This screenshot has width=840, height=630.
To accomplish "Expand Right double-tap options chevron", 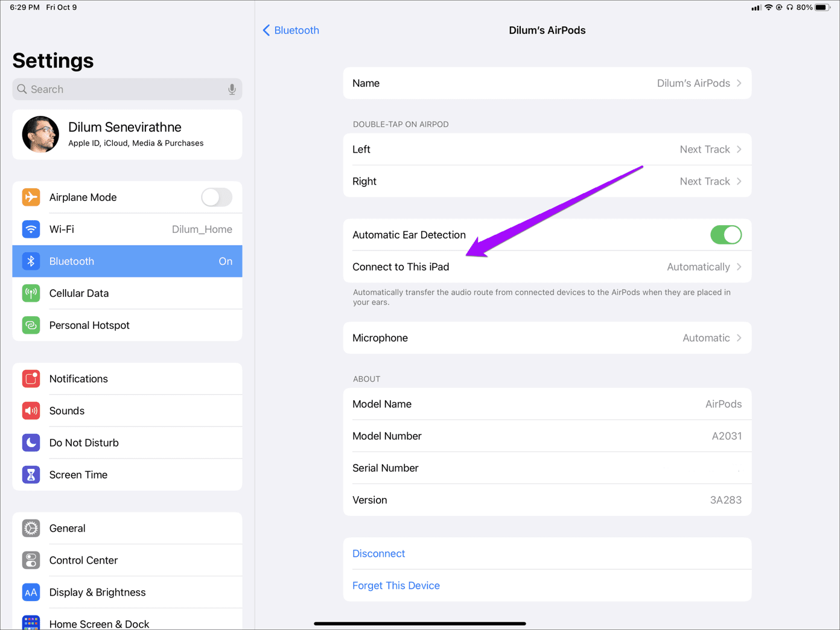I will 739,181.
